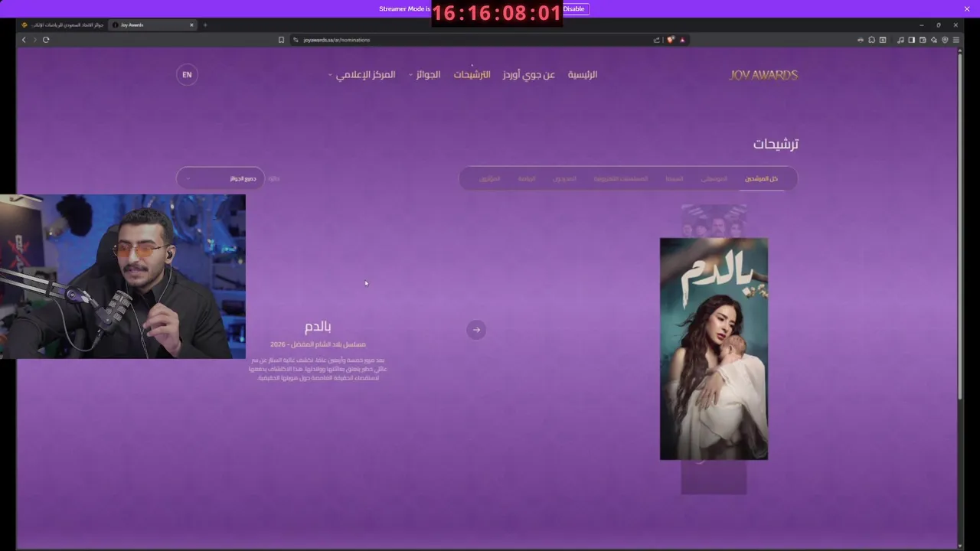Select the كل المرشحين filter tab
Viewport: 980px width, 551px height.
click(x=761, y=179)
